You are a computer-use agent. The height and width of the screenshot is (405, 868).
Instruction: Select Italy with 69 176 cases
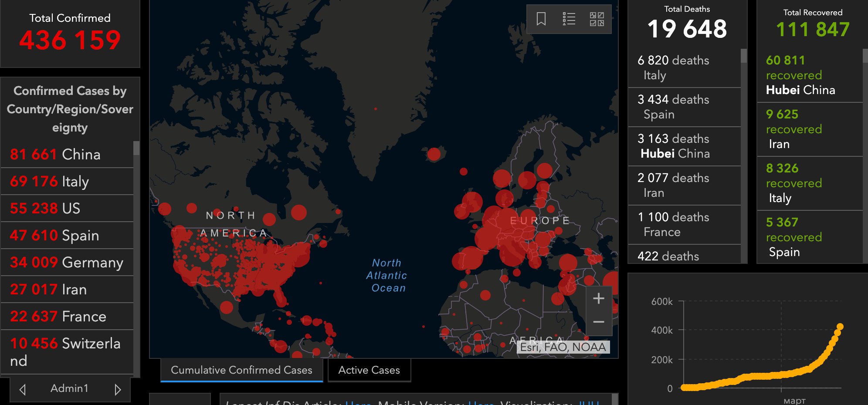67,182
